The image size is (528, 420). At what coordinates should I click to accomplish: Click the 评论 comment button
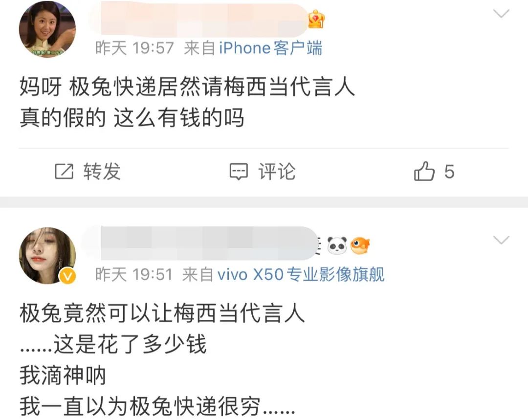tap(263, 172)
